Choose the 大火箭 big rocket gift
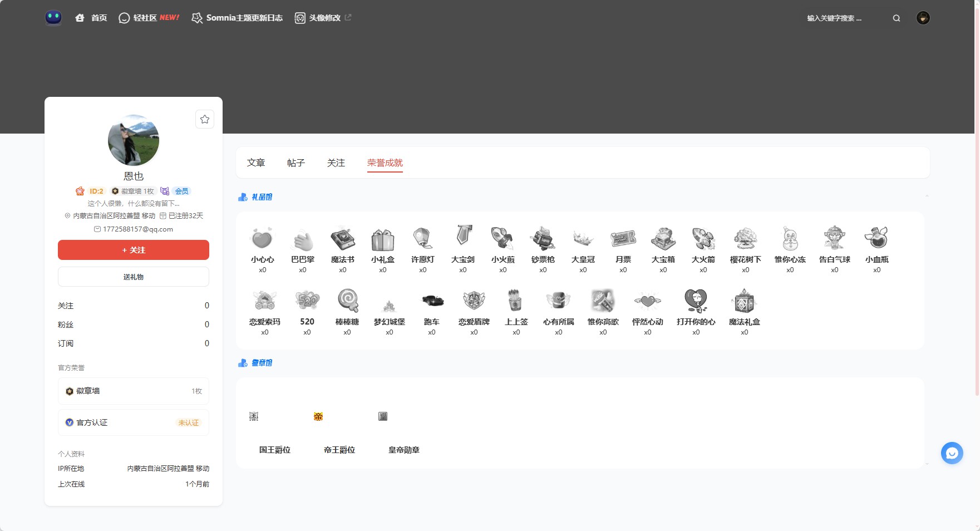The height and width of the screenshot is (531, 980). pyautogui.click(x=703, y=238)
